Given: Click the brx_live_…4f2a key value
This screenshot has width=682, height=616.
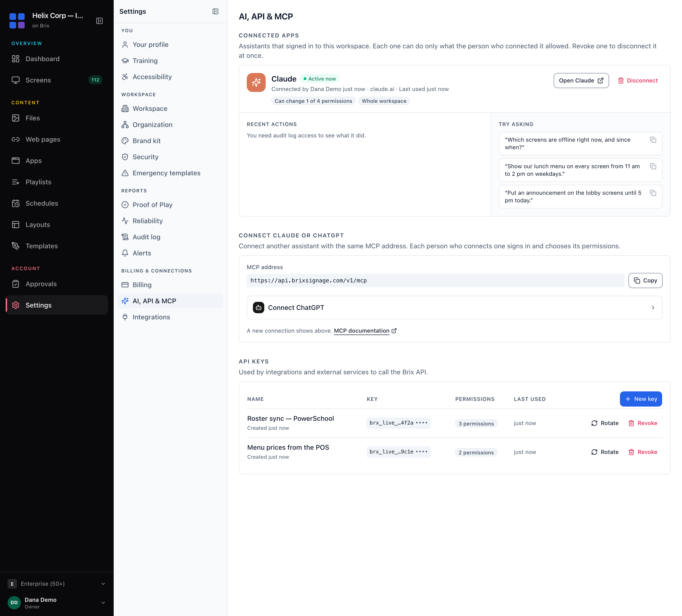Looking at the screenshot, I should 399,423.
